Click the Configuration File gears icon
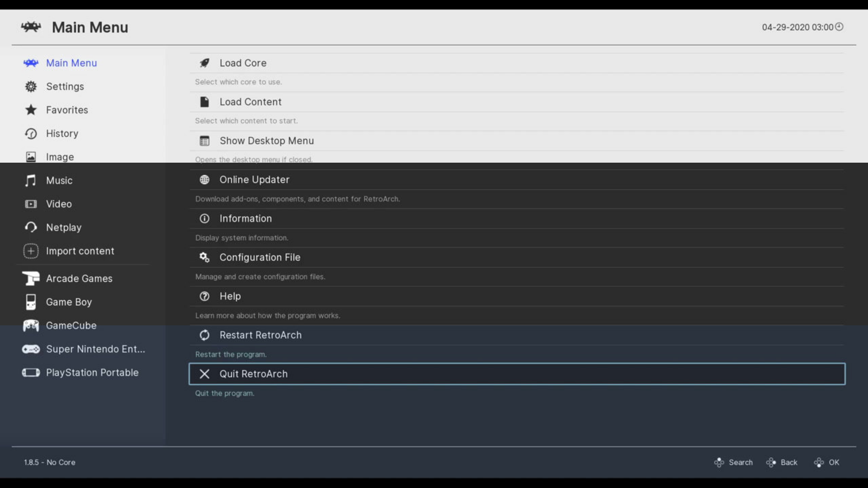The width and height of the screenshot is (868, 488). pos(204,258)
